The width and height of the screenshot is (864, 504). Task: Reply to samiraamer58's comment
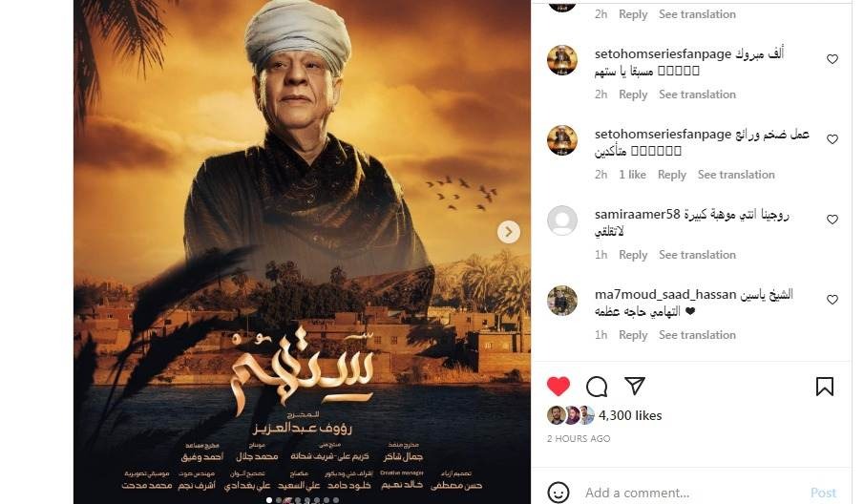coord(633,255)
